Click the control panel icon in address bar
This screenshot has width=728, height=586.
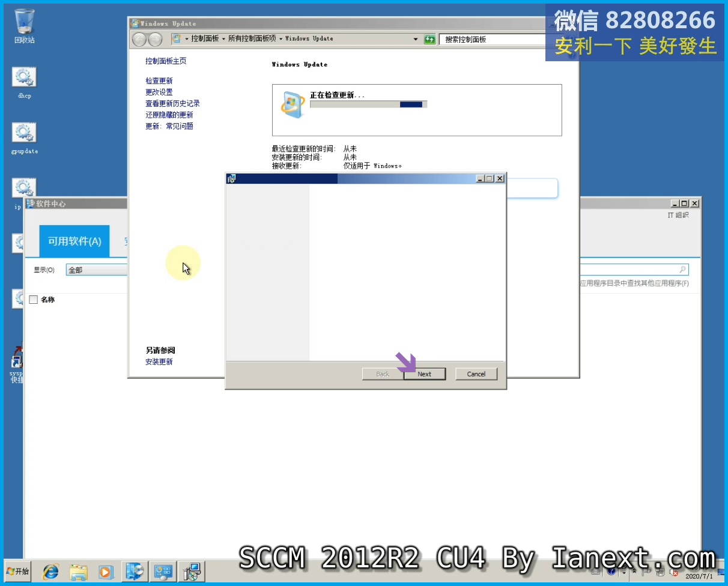click(177, 38)
